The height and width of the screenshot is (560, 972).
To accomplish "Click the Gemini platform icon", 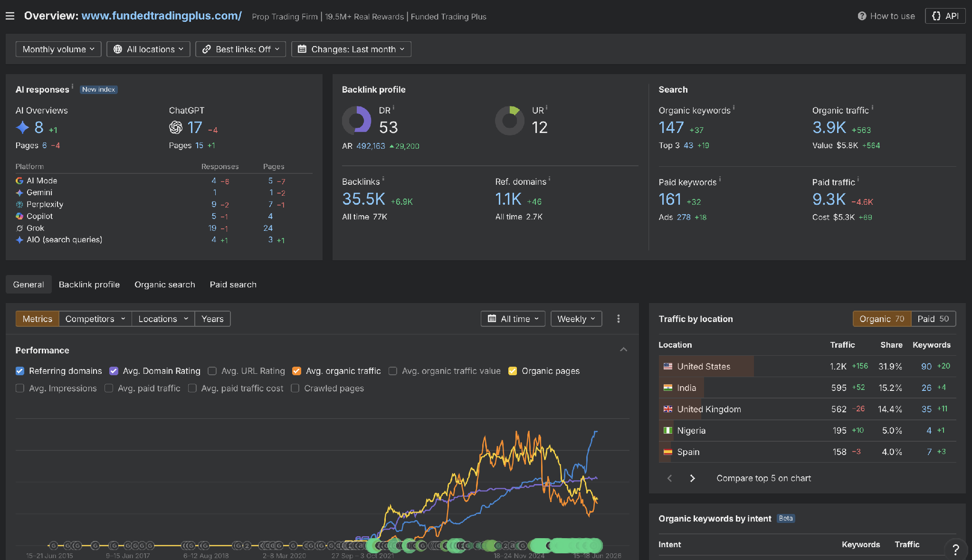I will tap(19, 193).
